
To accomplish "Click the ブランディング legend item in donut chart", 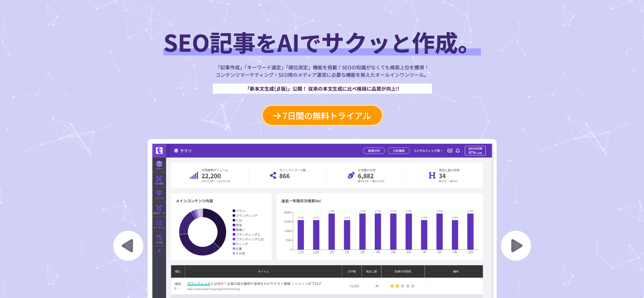I will (246, 215).
